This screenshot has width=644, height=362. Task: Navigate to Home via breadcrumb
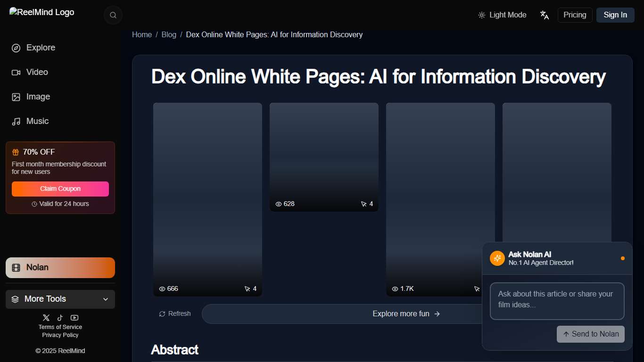[141, 34]
